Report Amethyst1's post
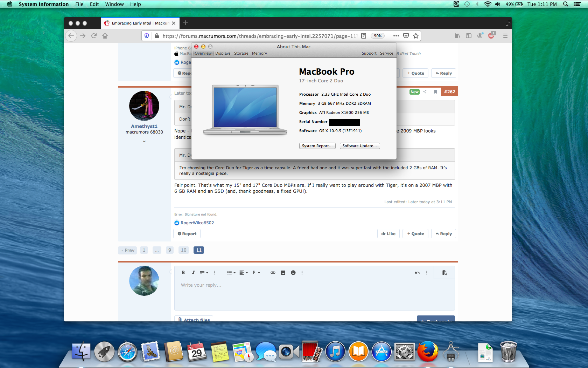 [x=187, y=234]
